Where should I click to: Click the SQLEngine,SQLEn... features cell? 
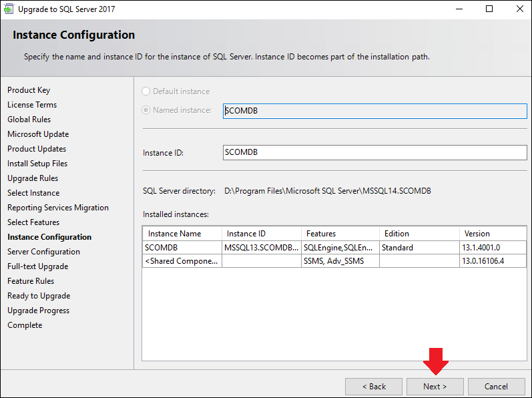pos(340,248)
